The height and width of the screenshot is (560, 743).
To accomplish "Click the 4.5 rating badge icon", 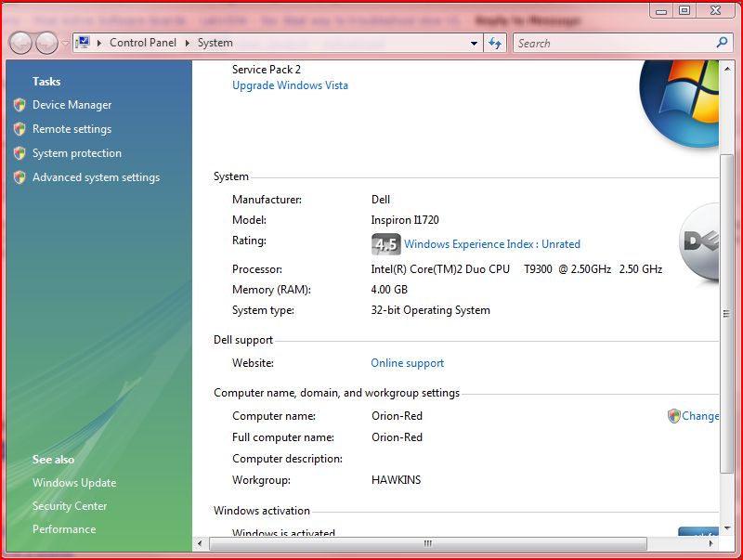I will tap(385, 244).
